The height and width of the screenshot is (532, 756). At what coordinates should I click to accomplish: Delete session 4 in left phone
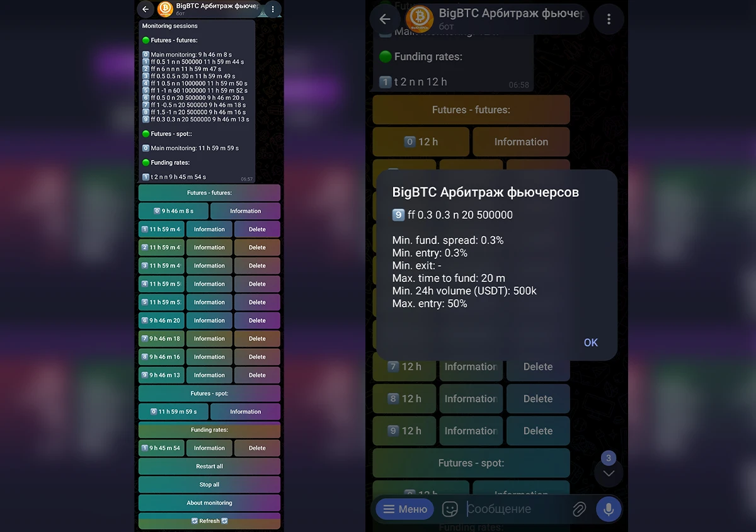click(257, 284)
